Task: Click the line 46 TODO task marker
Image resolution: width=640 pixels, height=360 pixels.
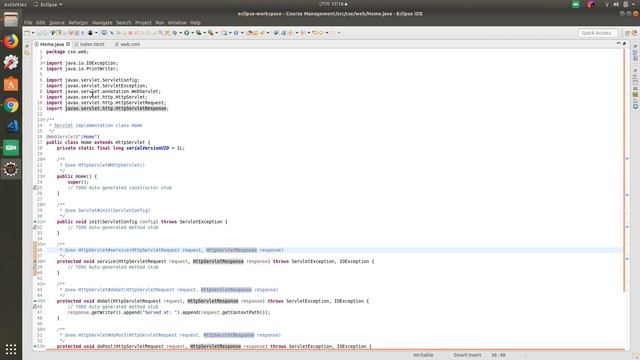Action: (35, 307)
